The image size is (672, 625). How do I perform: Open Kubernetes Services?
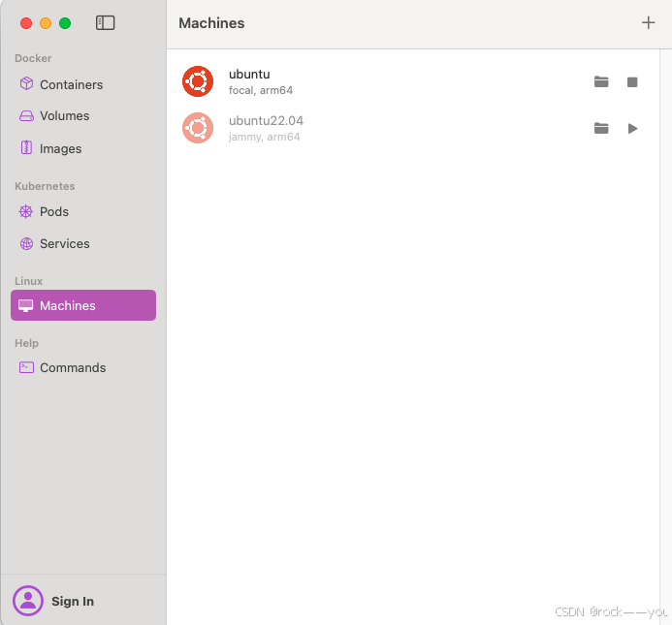click(x=83, y=243)
